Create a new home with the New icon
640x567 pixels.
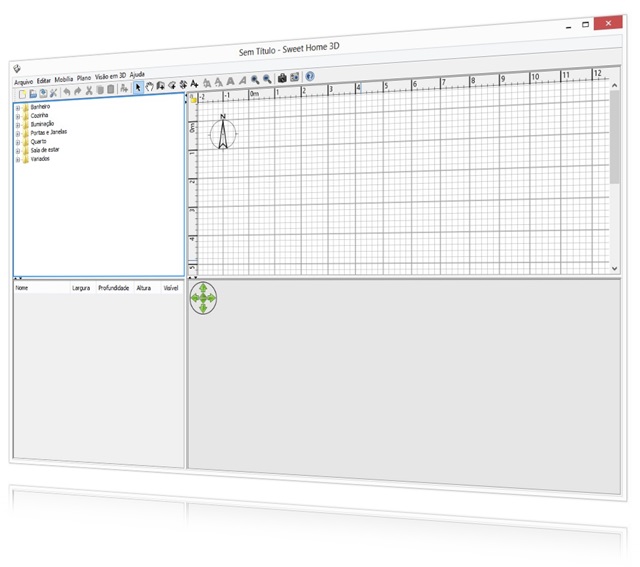[22, 94]
